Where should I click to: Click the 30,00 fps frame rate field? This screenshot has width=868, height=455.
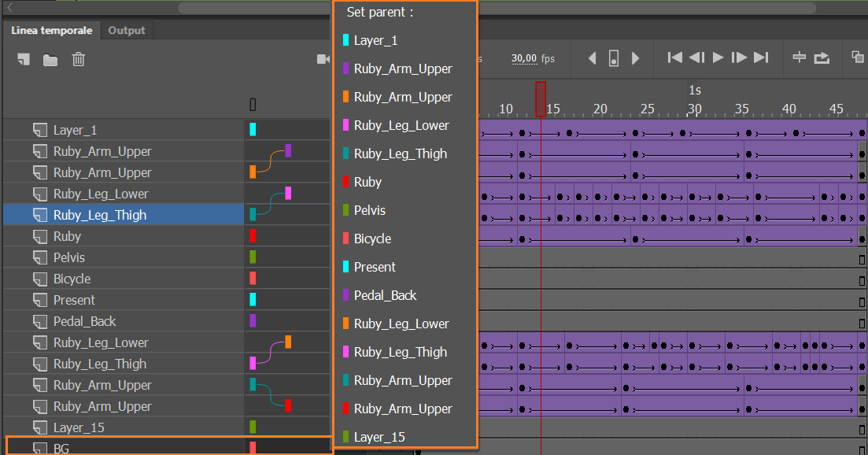point(524,58)
